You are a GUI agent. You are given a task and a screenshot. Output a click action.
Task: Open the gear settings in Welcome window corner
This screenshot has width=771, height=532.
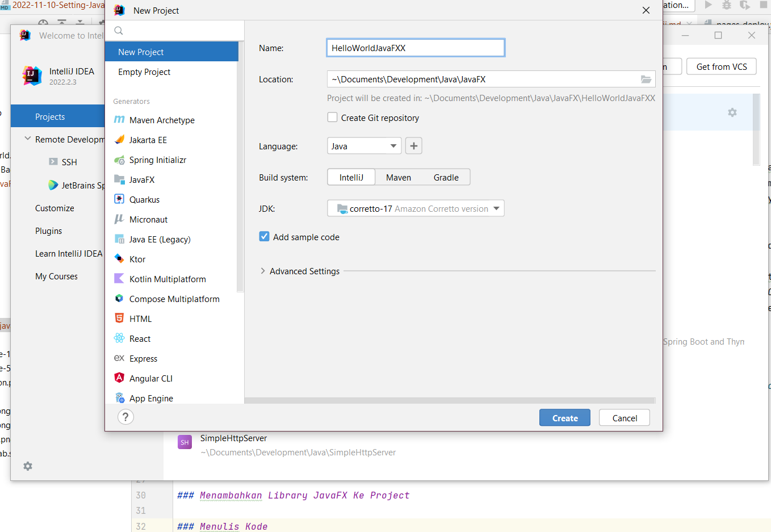pos(28,466)
